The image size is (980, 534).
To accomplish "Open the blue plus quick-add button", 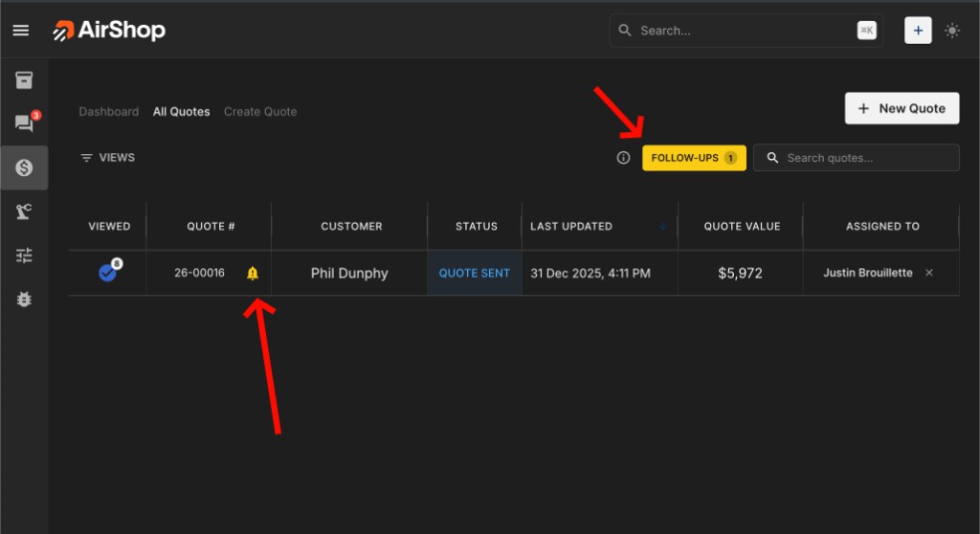I will tap(918, 31).
